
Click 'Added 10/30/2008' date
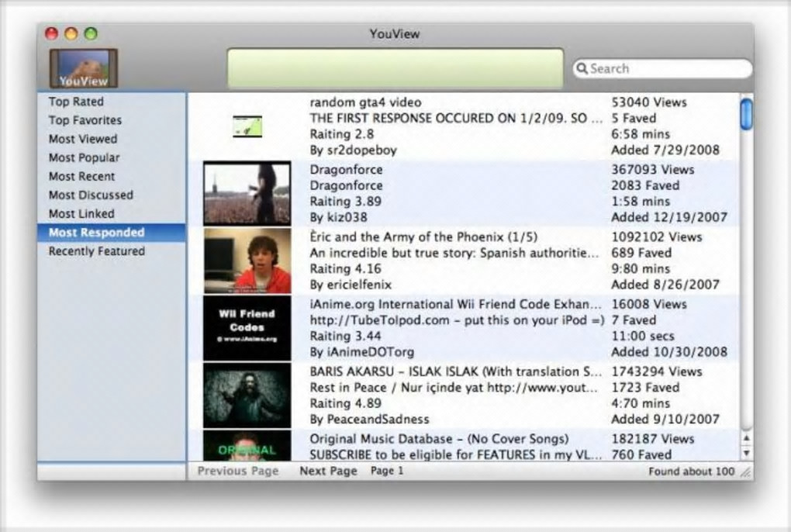click(669, 353)
